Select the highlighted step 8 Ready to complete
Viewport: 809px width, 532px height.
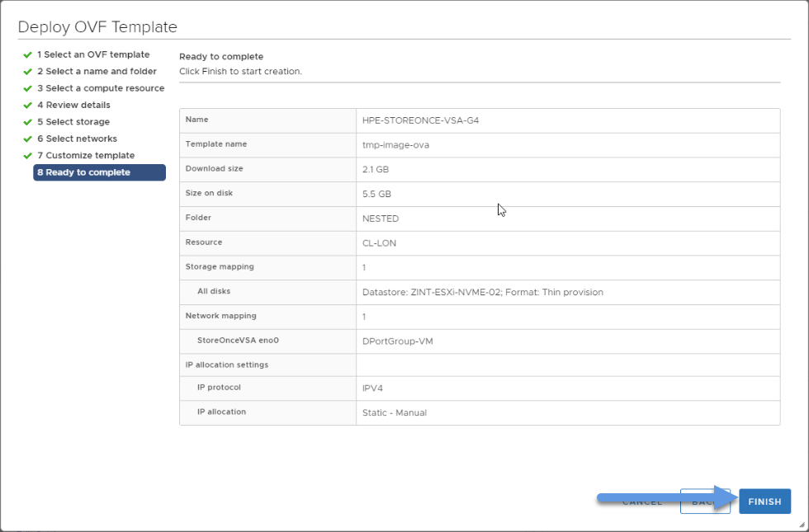pyautogui.click(x=100, y=172)
